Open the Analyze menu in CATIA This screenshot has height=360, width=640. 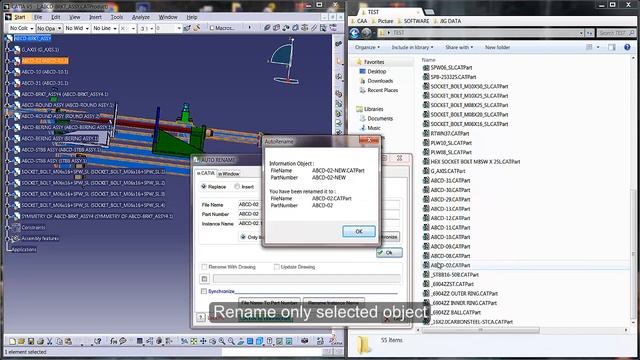tap(141, 17)
